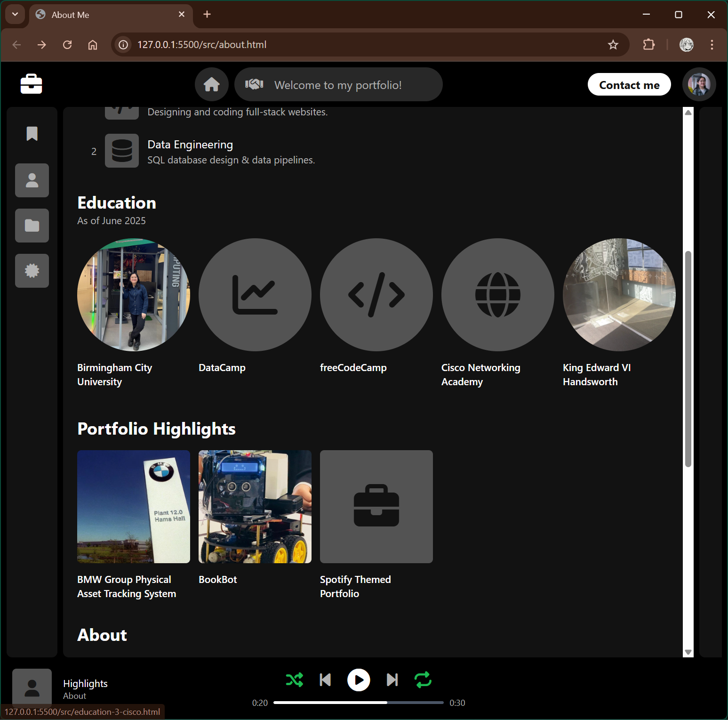The height and width of the screenshot is (720, 728).
Task: Open the browser tab search dropdown
Action: (x=15, y=15)
